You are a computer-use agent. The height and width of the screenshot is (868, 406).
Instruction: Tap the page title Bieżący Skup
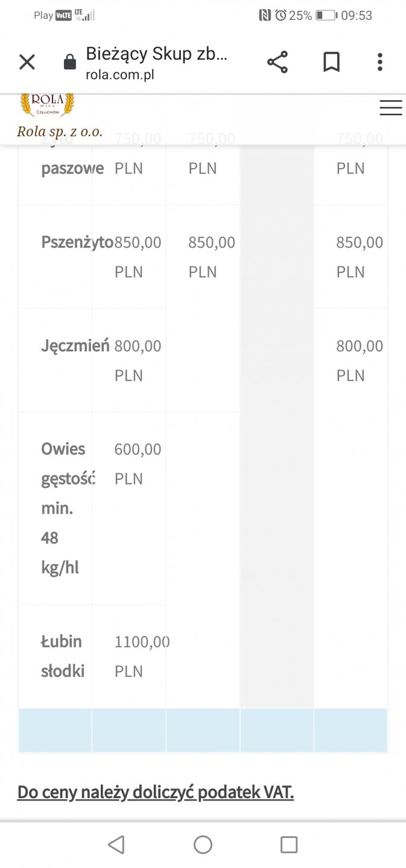tap(157, 54)
